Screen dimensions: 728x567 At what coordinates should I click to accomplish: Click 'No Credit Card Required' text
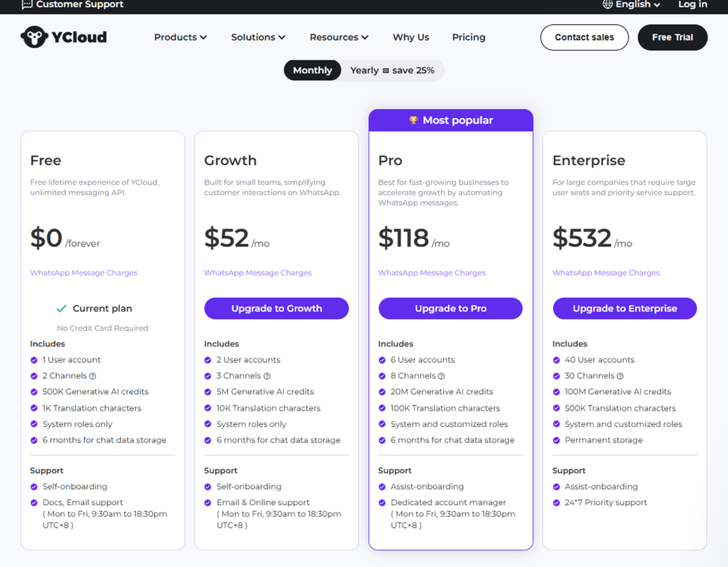(x=103, y=328)
